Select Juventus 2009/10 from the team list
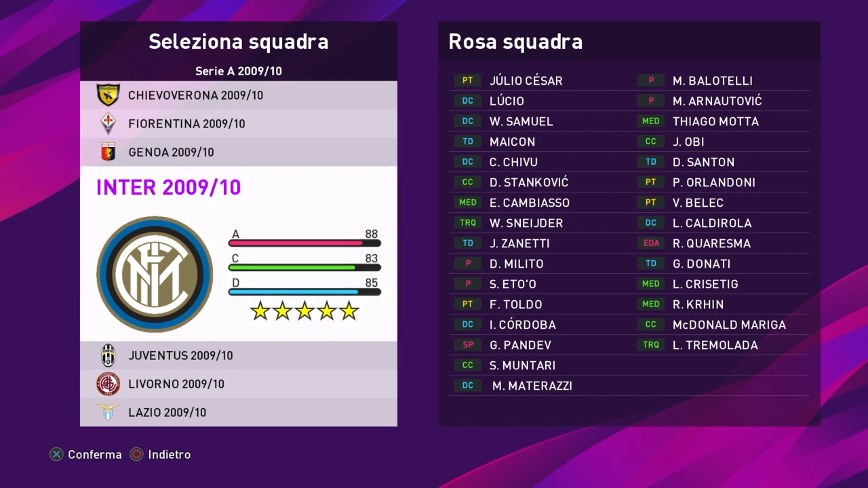Screen dimensions: 868x488 pyautogui.click(x=180, y=355)
